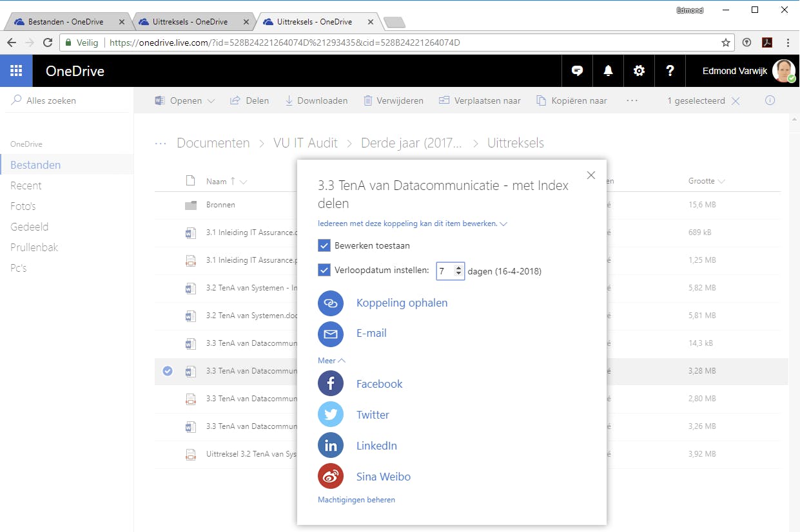This screenshot has height=532, width=800.
Task: Select Foto's in the sidebar
Action: coord(23,206)
